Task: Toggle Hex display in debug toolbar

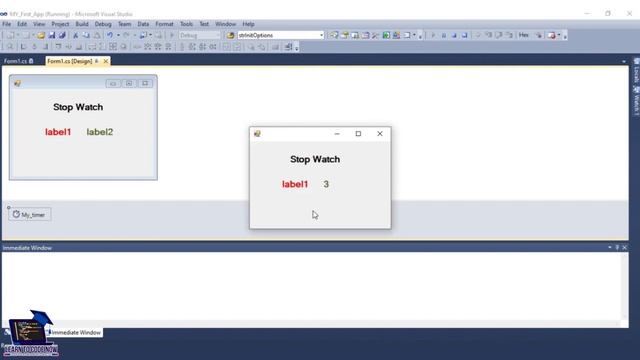Action: (x=524, y=36)
